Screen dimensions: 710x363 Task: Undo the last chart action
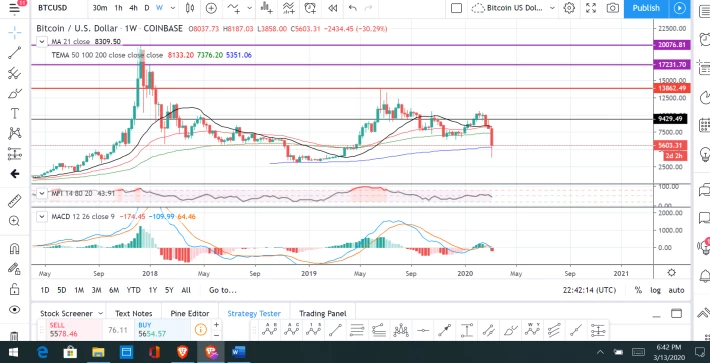353,8
